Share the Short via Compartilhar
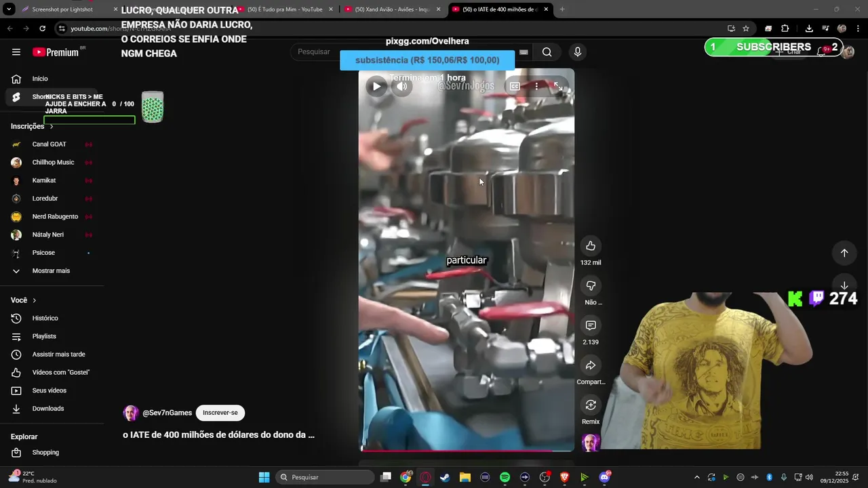This screenshot has height=488, width=868. 591,365
